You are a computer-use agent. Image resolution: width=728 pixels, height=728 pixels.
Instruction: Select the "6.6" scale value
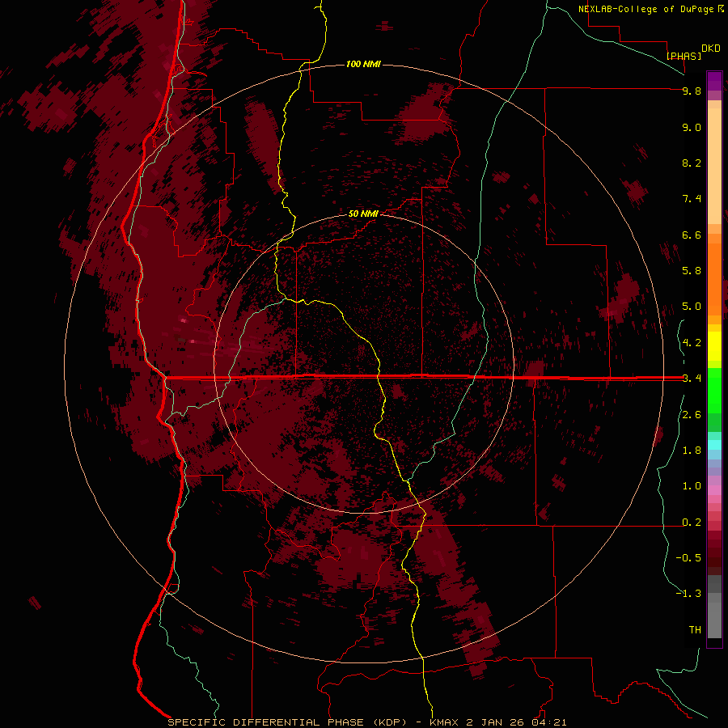692,235
